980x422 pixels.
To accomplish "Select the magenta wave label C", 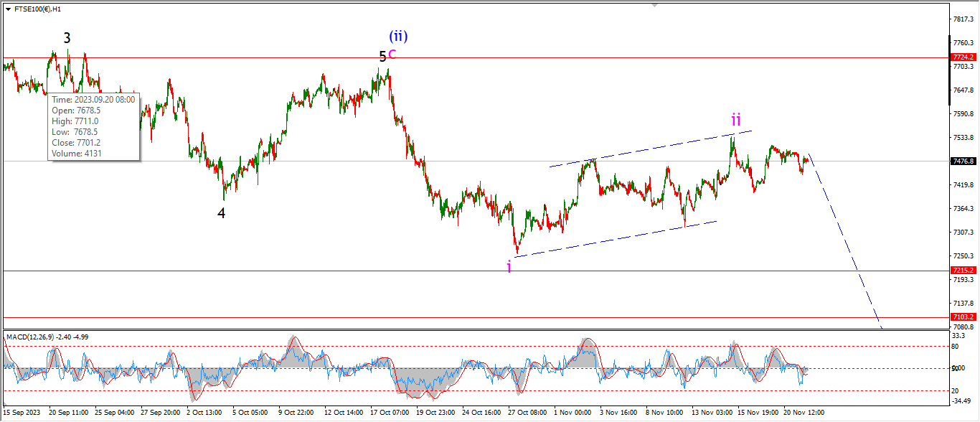I will coord(392,55).
